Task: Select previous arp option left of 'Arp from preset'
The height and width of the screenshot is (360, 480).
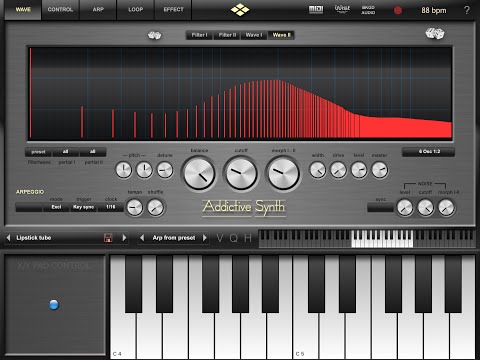Action: point(142,238)
